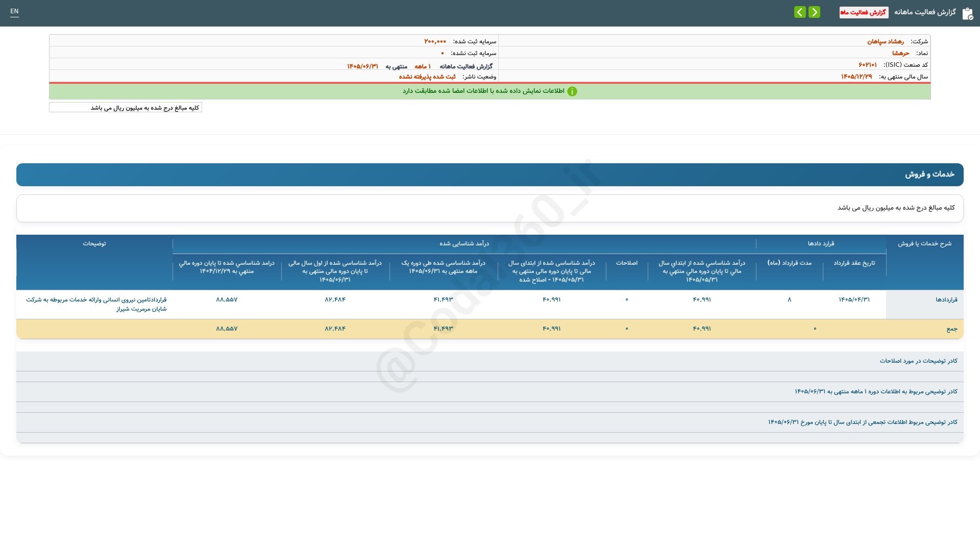Click 41,493 in the قراردادها row

(443, 300)
